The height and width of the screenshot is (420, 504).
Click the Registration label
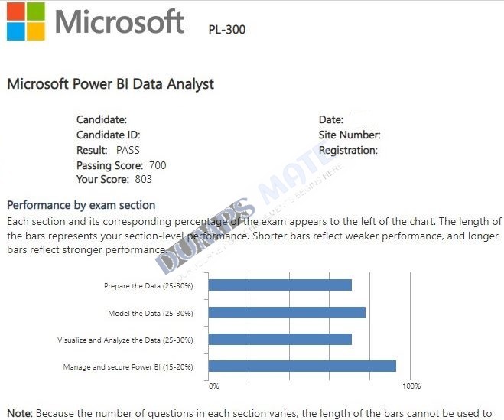tap(348, 150)
